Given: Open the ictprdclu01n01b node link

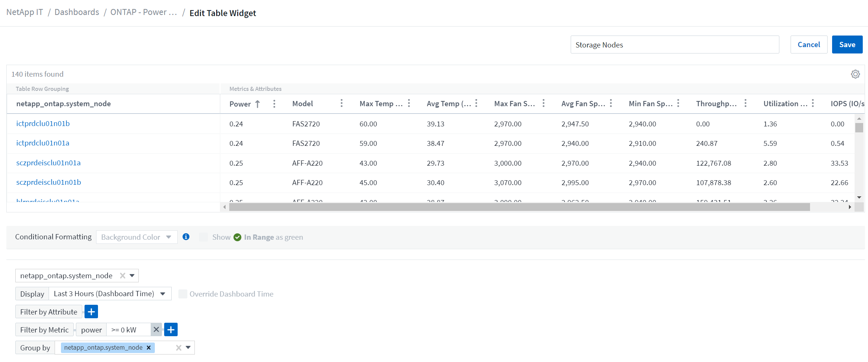Looking at the screenshot, I should coord(43,123).
